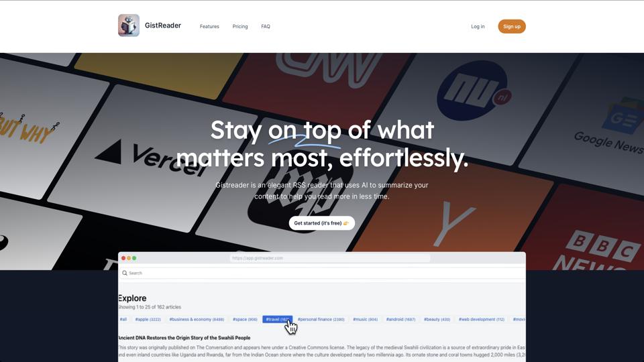Viewport: 644px width, 362px height.
Task: Click the red window dot in the preview
Action: pyautogui.click(x=123, y=258)
